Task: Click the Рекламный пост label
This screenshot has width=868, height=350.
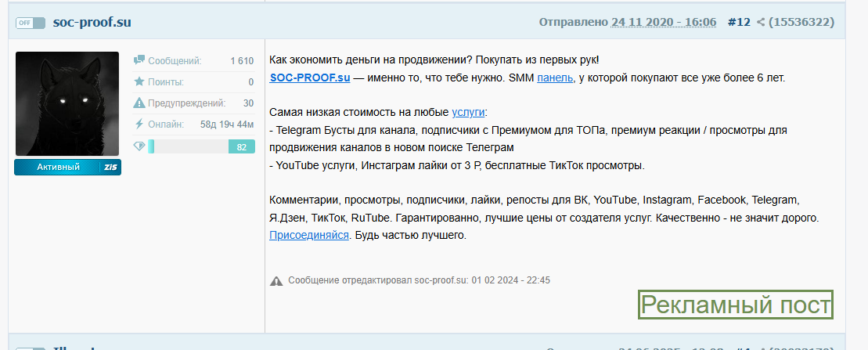Action: click(736, 305)
